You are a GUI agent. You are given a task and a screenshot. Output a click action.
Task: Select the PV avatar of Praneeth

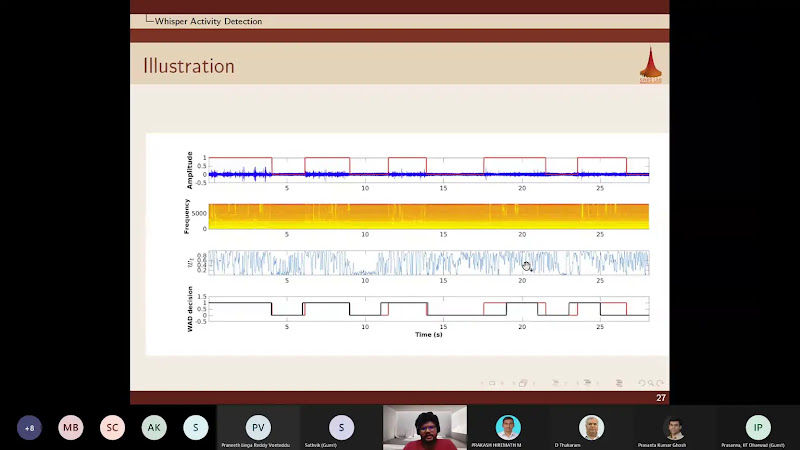[x=258, y=428]
